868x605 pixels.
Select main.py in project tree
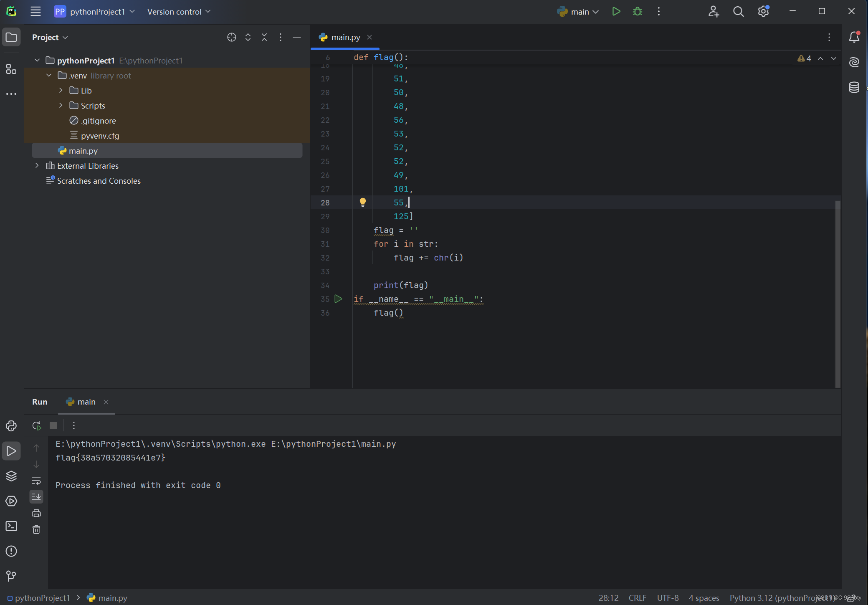coord(167,151)
